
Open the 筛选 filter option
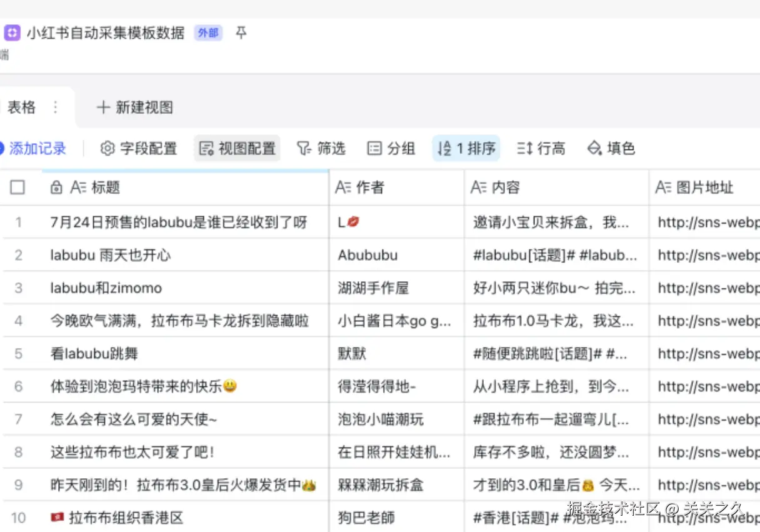pos(321,148)
